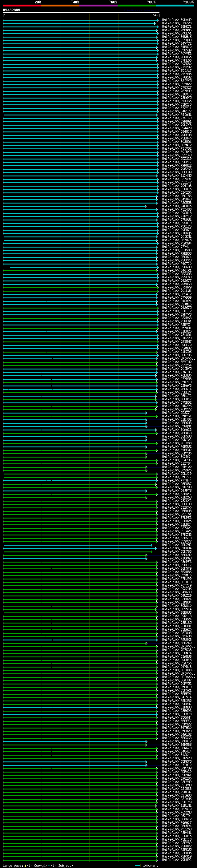Select UniRef100_A5AS94 label

coord(176,243)
